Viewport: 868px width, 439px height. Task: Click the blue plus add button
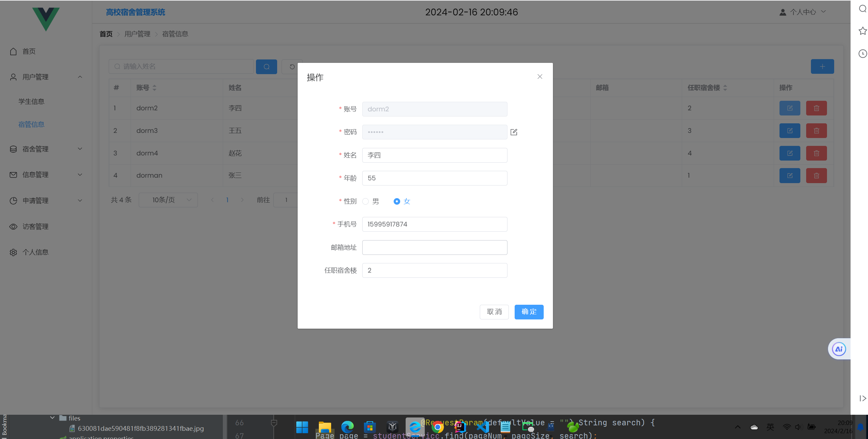822,66
